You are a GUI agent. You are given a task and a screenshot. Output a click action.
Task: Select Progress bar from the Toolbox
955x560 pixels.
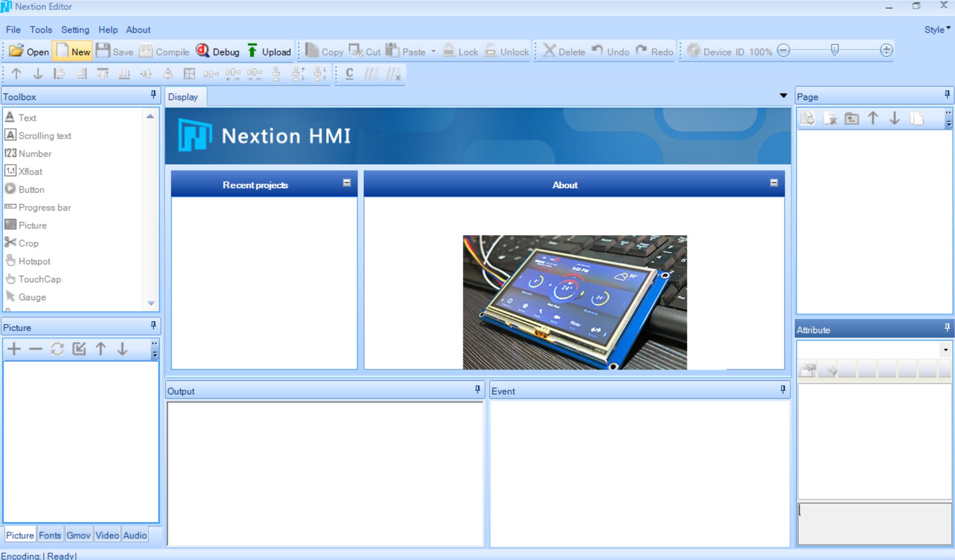coord(44,208)
